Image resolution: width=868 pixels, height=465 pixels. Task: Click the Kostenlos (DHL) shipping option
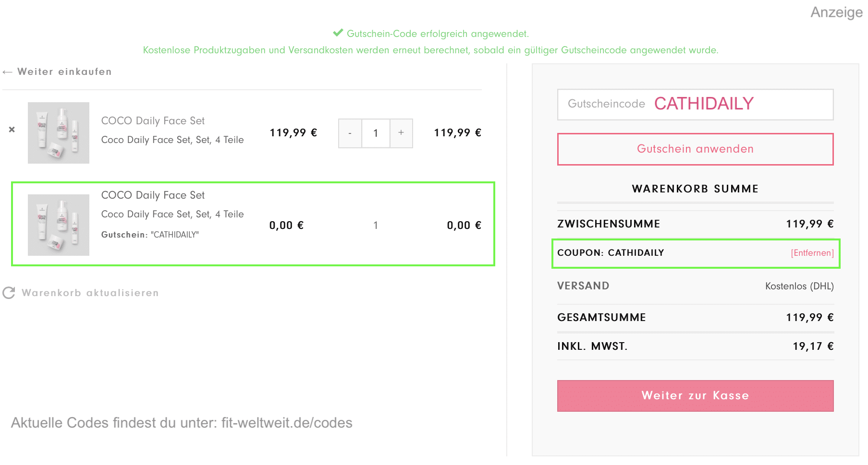[x=799, y=286]
